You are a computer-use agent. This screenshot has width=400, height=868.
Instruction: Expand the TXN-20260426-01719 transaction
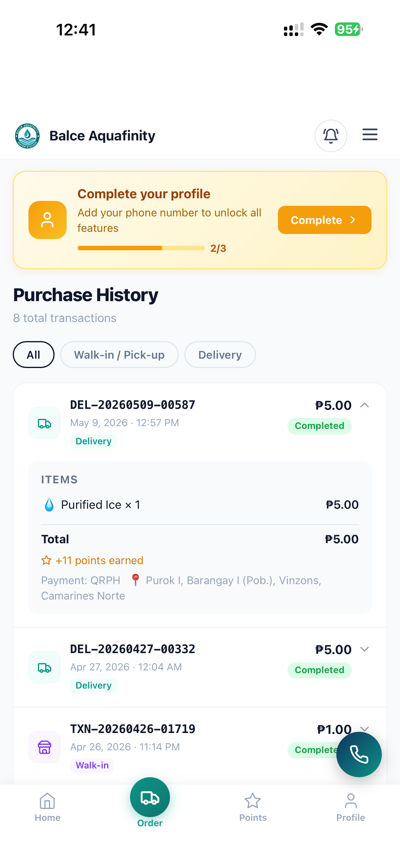pos(365,728)
